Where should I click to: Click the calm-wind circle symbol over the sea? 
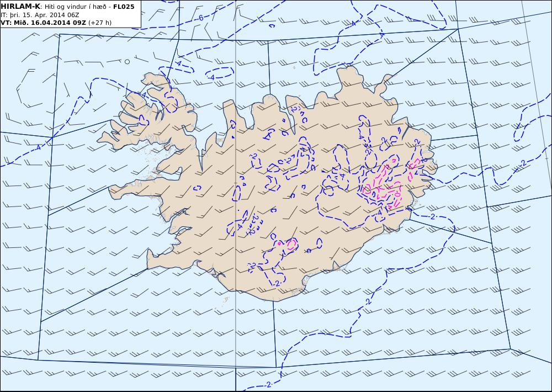pyautogui.click(x=127, y=62)
